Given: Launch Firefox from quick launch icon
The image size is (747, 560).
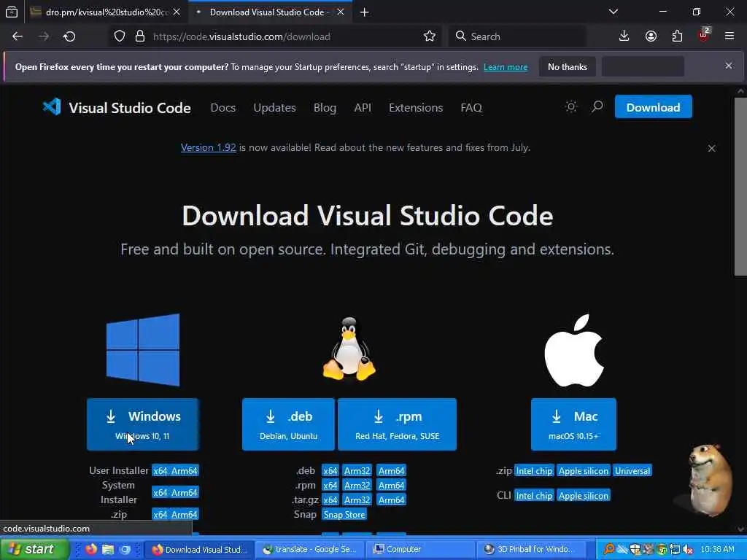Looking at the screenshot, I should click(x=91, y=549).
